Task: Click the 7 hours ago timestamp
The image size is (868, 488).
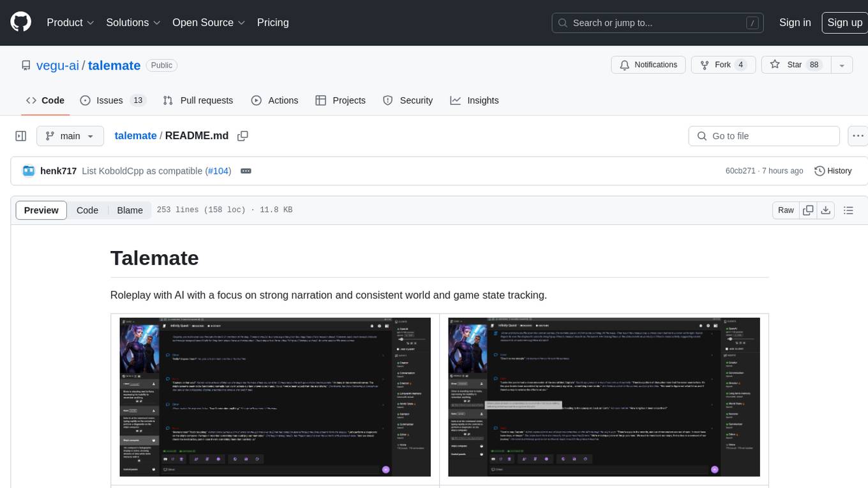Action: pyautogui.click(x=782, y=171)
